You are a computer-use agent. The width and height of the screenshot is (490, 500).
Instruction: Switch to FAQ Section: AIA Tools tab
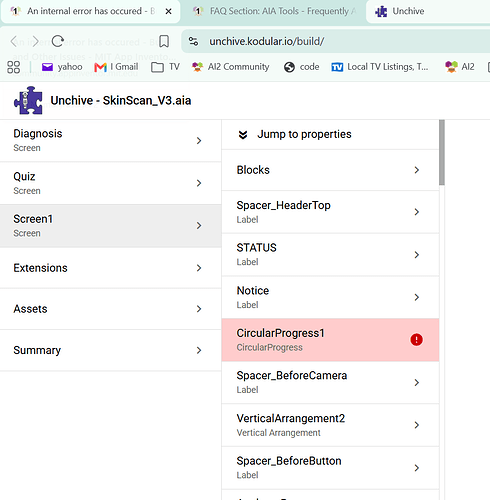click(x=273, y=11)
